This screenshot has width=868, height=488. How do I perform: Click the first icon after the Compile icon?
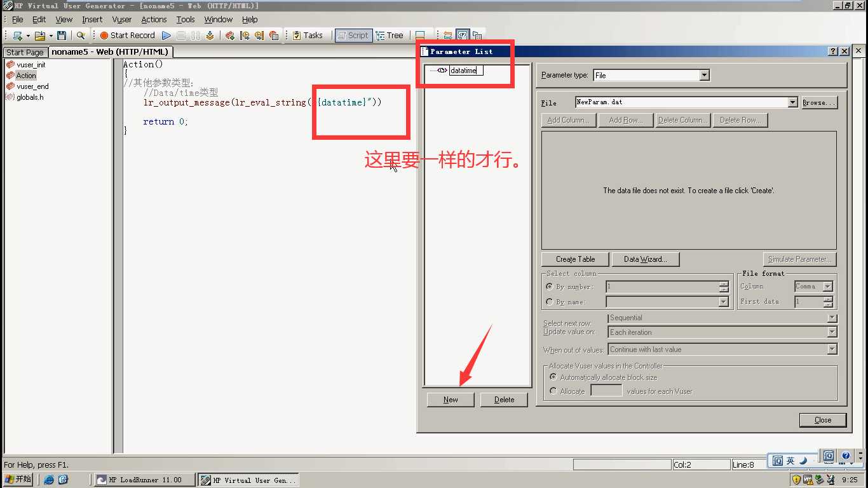click(230, 36)
